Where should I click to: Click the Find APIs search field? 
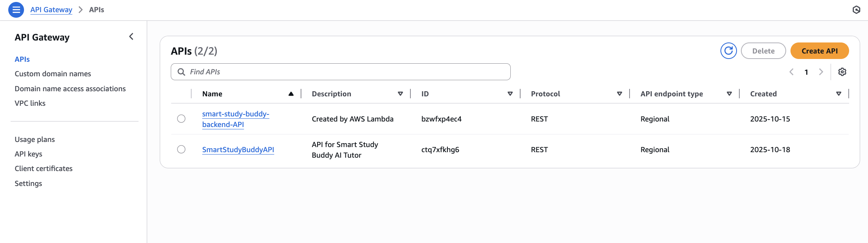(341, 72)
